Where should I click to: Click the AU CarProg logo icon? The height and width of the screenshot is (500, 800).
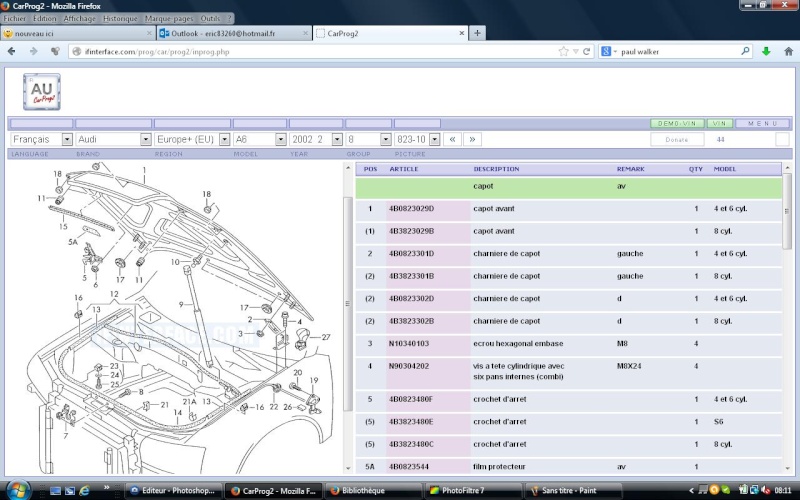pyautogui.click(x=42, y=92)
